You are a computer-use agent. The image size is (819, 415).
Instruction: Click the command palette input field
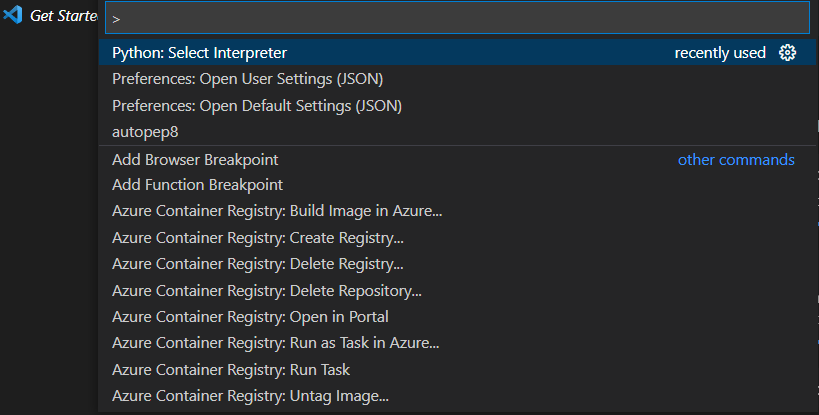(455, 18)
